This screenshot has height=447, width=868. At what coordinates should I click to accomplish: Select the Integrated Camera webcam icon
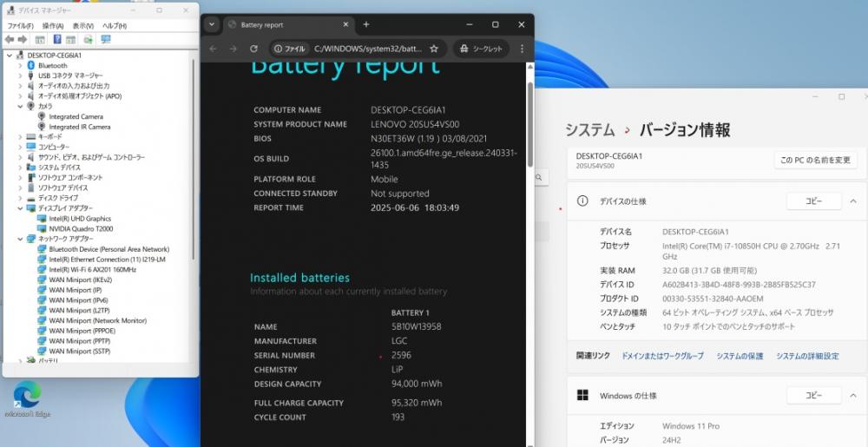pos(42,116)
